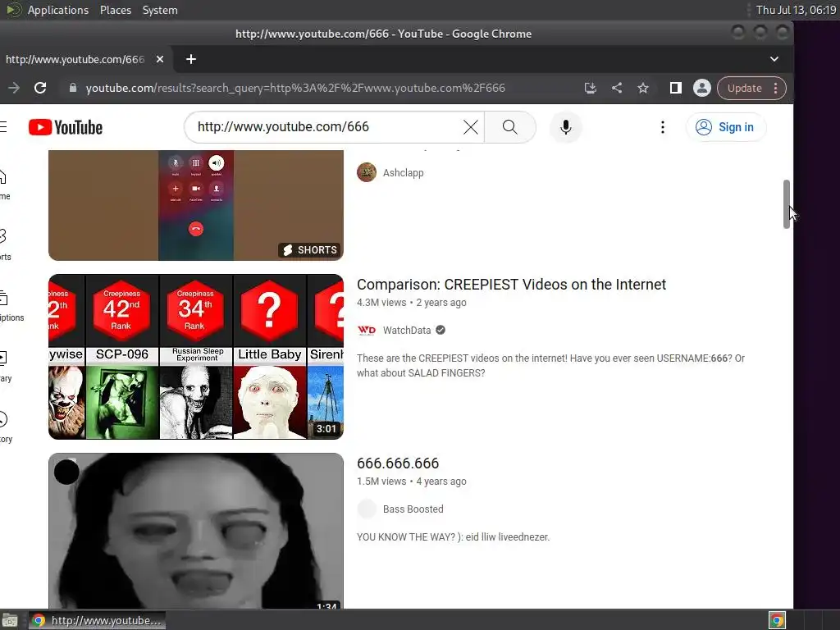Click the install app icon in address bar
Screen dimensions: 840x630
click(591, 88)
